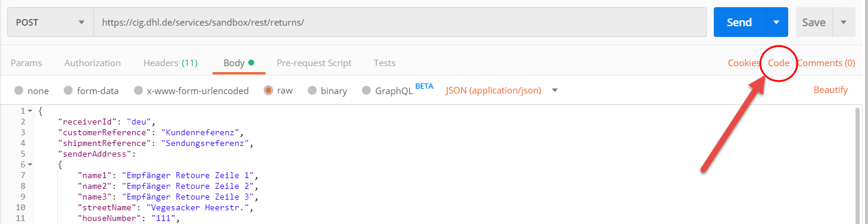Viewport: 868px width, 224px height.
Task: Open the POST method dropdown
Action: click(x=51, y=22)
